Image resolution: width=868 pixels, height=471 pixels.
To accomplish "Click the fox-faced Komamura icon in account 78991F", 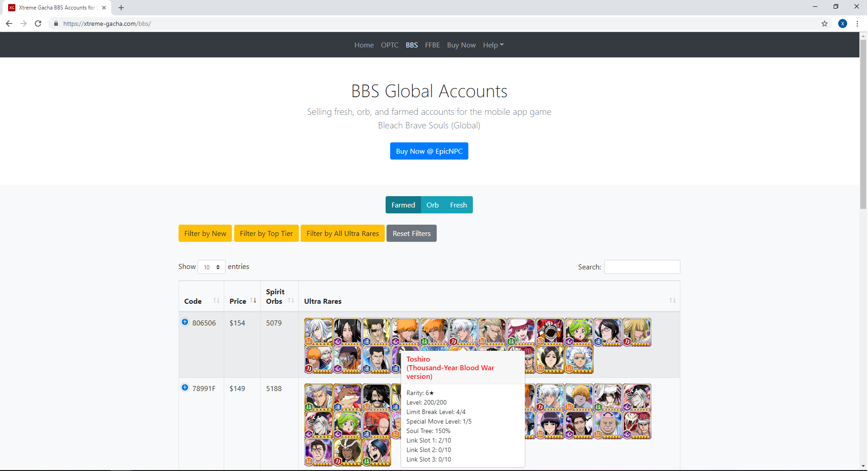I will click(x=348, y=397).
